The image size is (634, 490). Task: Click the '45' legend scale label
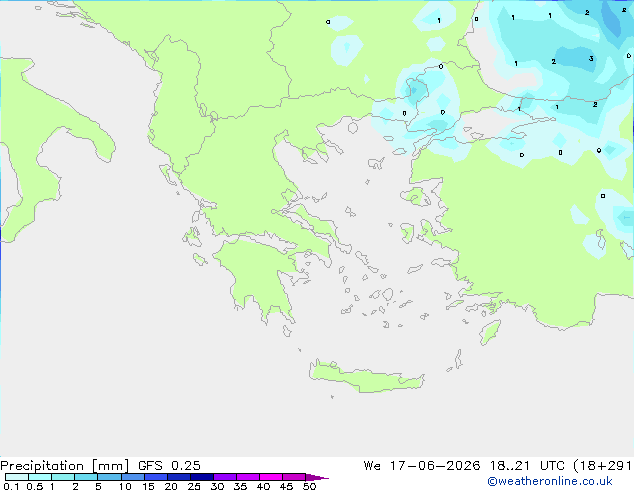pyautogui.click(x=286, y=486)
